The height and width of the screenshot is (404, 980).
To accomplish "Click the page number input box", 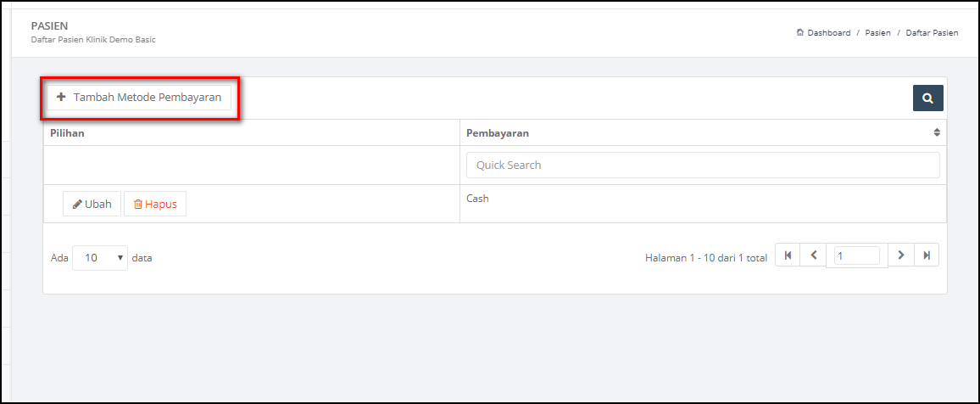I will 857,255.
